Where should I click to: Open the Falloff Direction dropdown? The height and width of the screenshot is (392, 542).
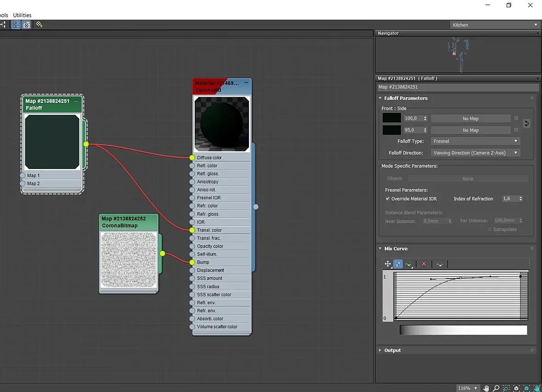coord(475,153)
